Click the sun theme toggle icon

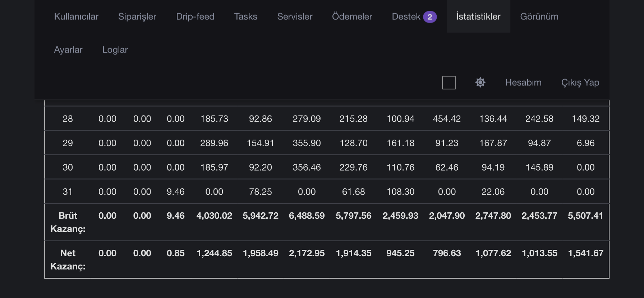[x=480, y=82]
